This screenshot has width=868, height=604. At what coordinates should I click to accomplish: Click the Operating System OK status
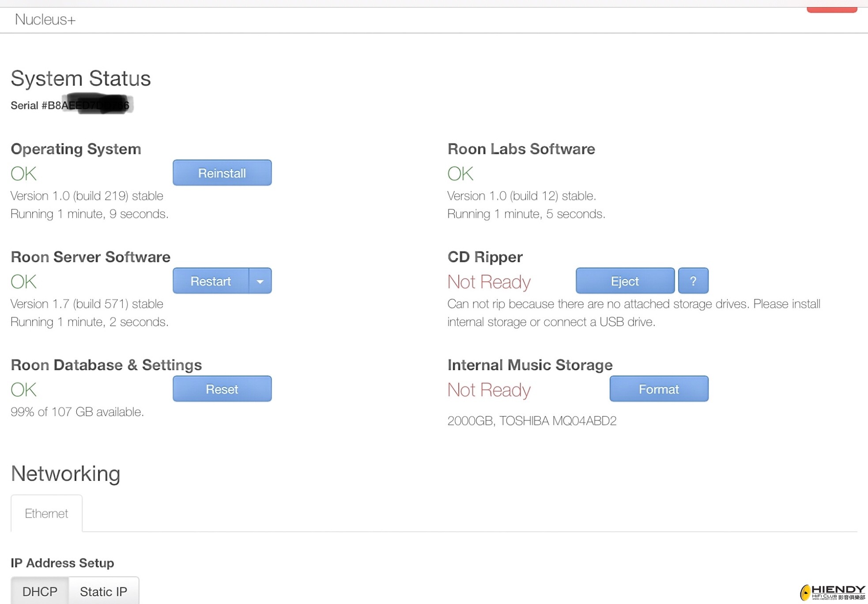[x=23, y=173]
